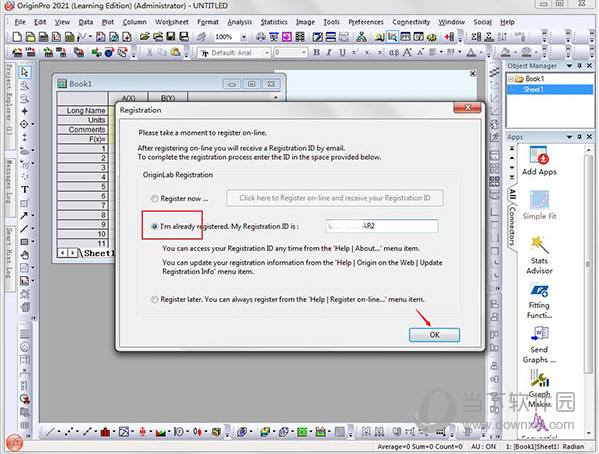Image resolution: width=599 pixels, height=454 pixels.
Task: Open the File menu
Action: [20, 22]
